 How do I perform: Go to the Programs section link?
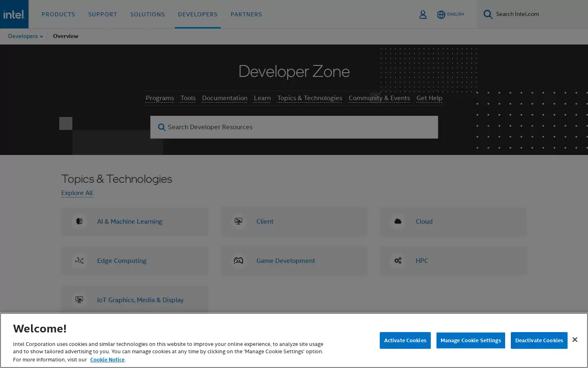click(x=160, y=98)
